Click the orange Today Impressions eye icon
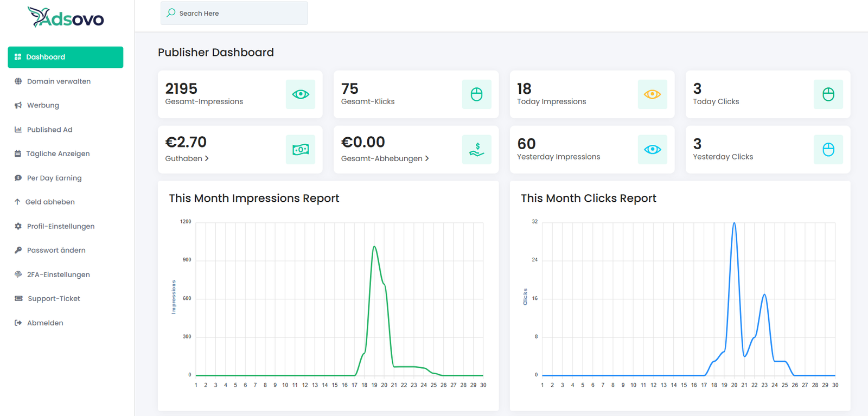 point(652,94)
